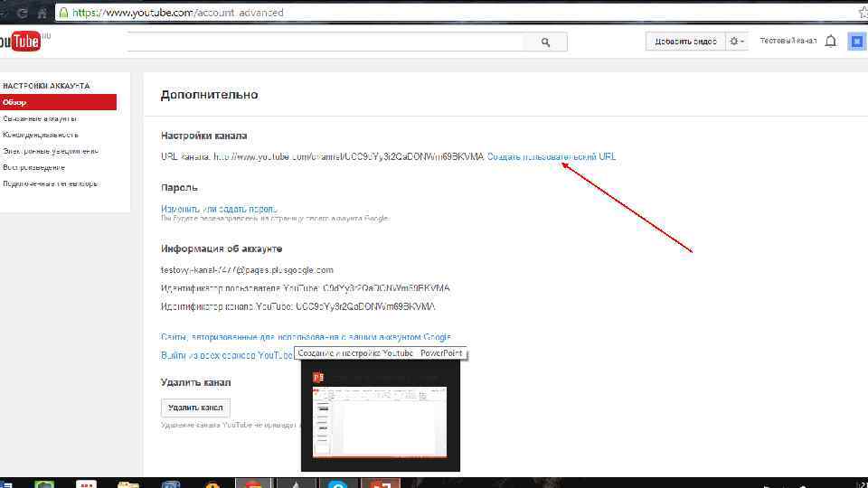Open authorized sites for Google account link
This screenshot has height=488, width=868.
point(306,337)
